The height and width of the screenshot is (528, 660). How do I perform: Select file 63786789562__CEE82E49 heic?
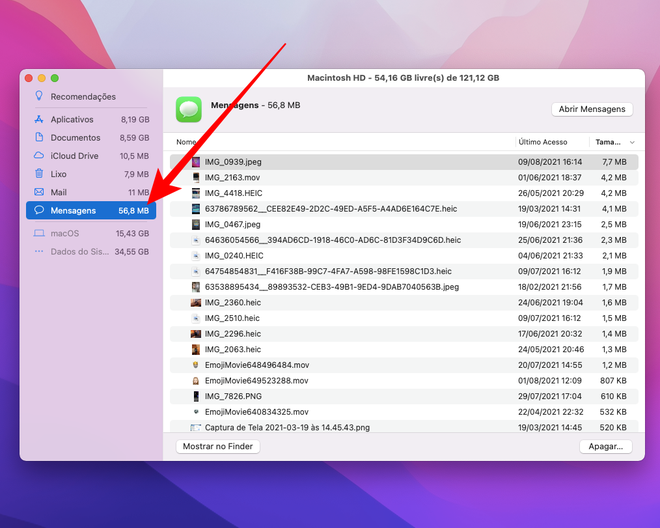click(x=331, y=208)
